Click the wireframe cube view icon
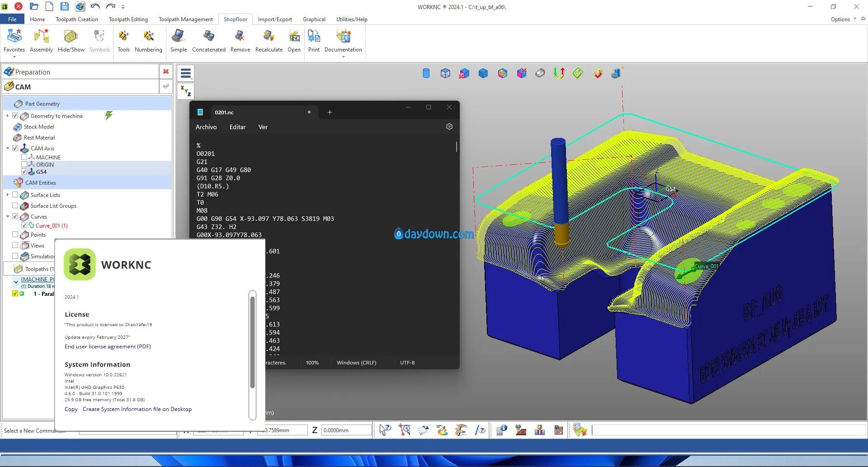 (445, 73)
